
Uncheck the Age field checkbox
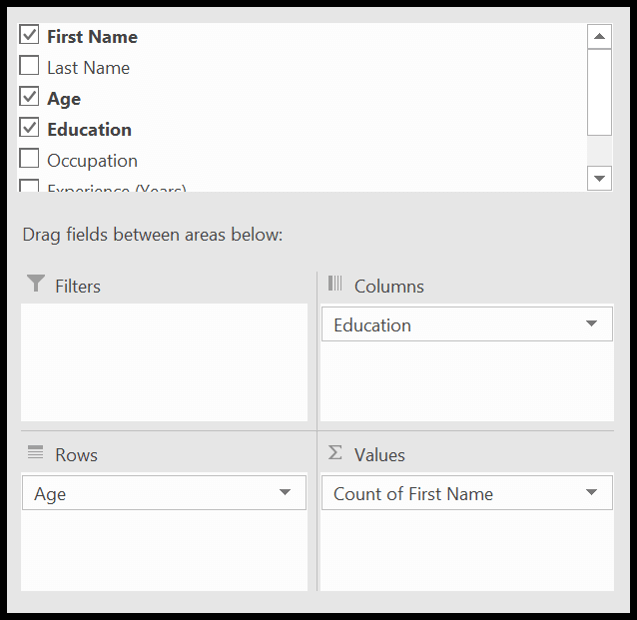pyautogui.click(x=29, y=96)
